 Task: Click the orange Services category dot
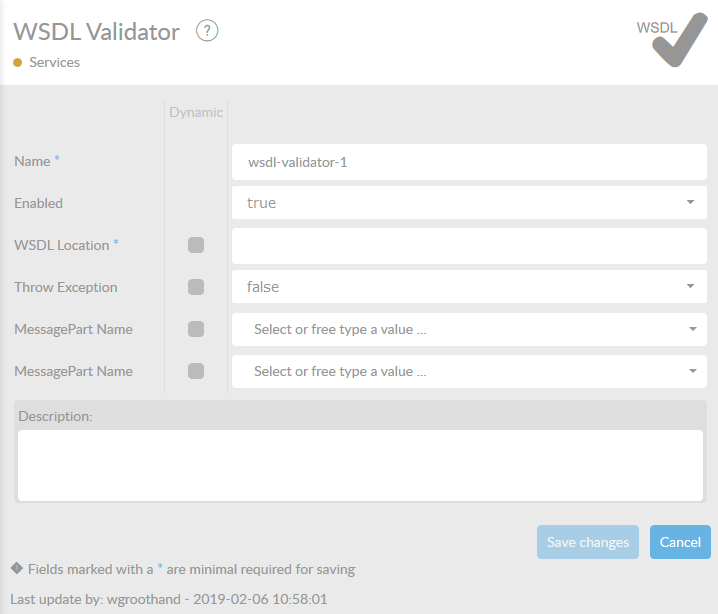point(18,62)
